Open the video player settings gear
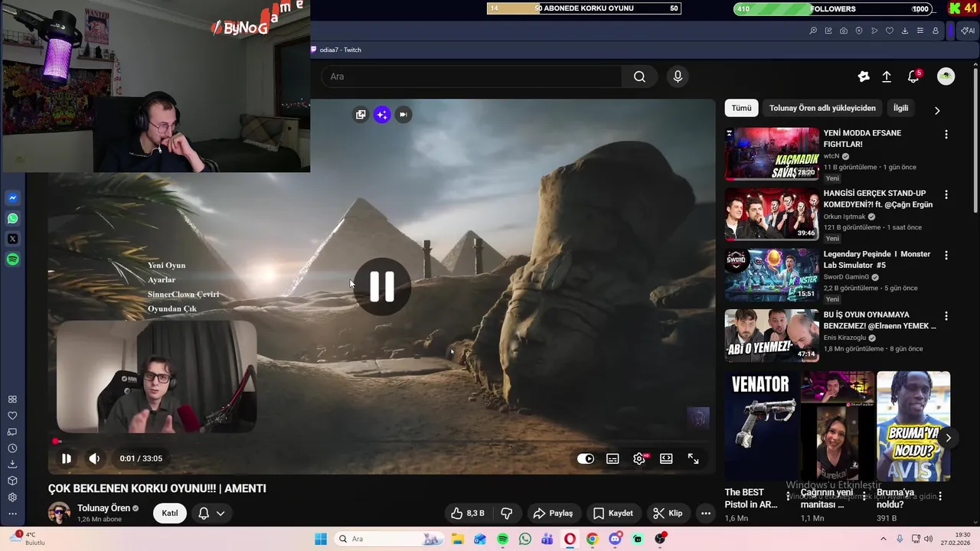 (639, 458)
